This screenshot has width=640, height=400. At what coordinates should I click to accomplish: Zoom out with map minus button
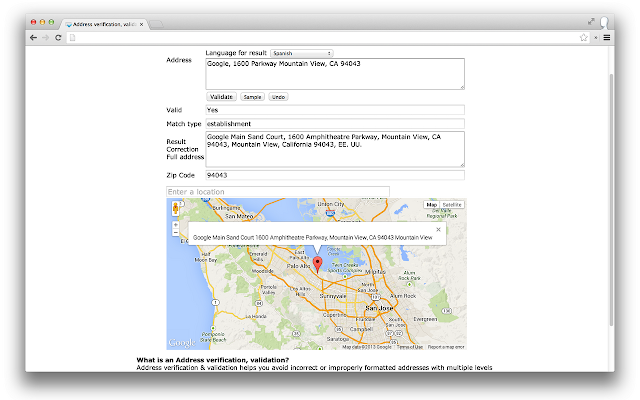[x=176, y=233]
